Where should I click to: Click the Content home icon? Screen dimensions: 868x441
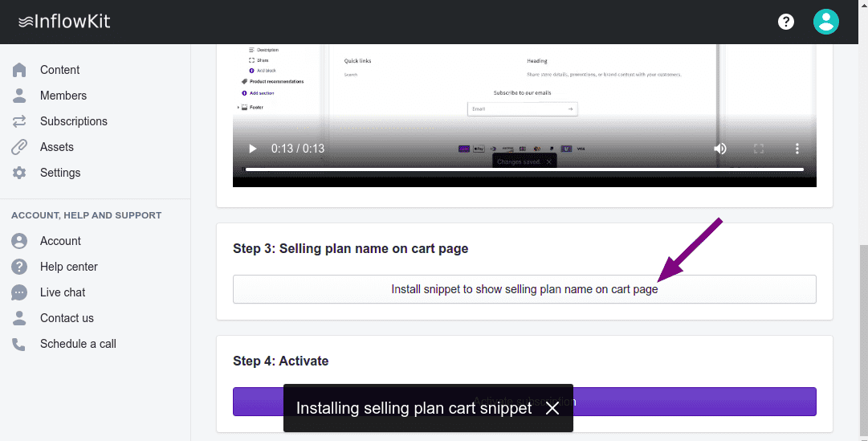click(x=20, y=70)
